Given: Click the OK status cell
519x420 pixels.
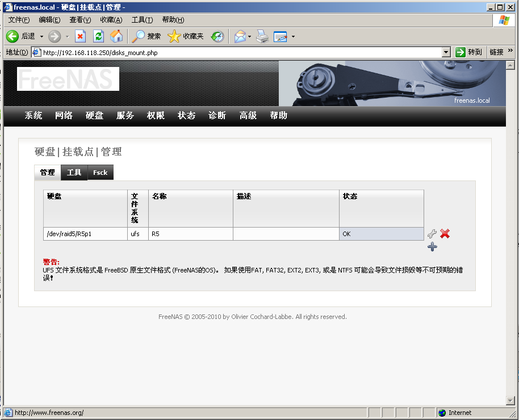Looking at the screenshot, I should pyautogui.click(x=382, y=234).
